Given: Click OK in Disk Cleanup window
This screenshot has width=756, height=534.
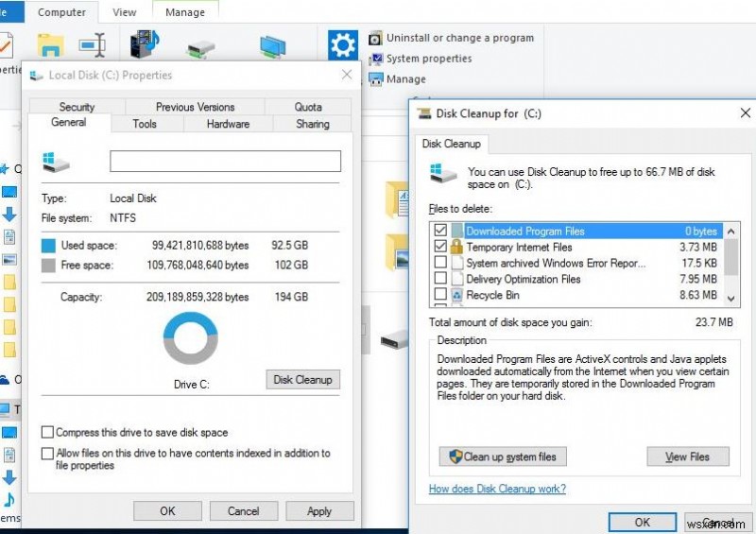Looking at the screenshot, I should [643, 522].
